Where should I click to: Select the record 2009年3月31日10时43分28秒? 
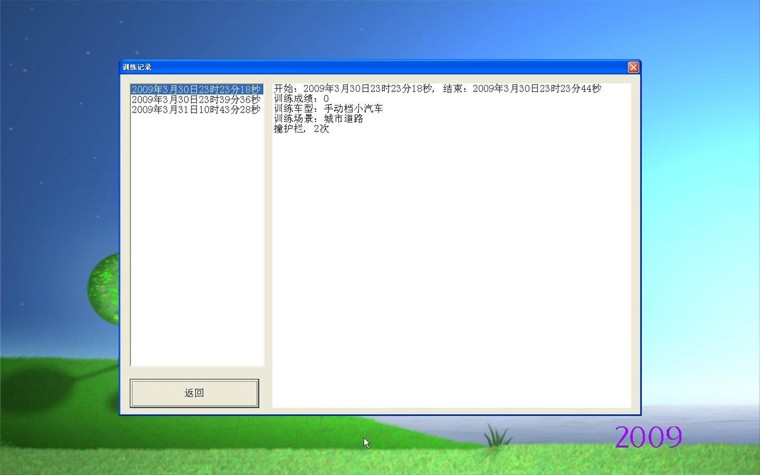coord(196,109)
